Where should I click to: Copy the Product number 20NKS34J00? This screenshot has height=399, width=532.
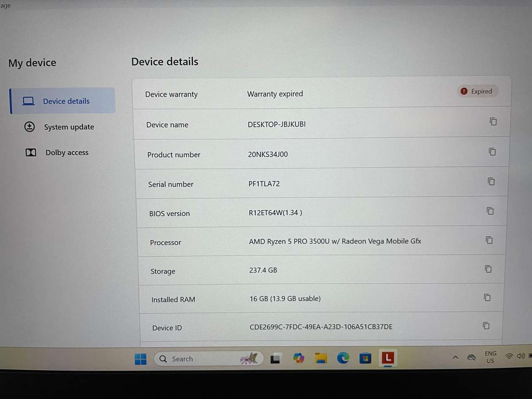tap(492, 152)
